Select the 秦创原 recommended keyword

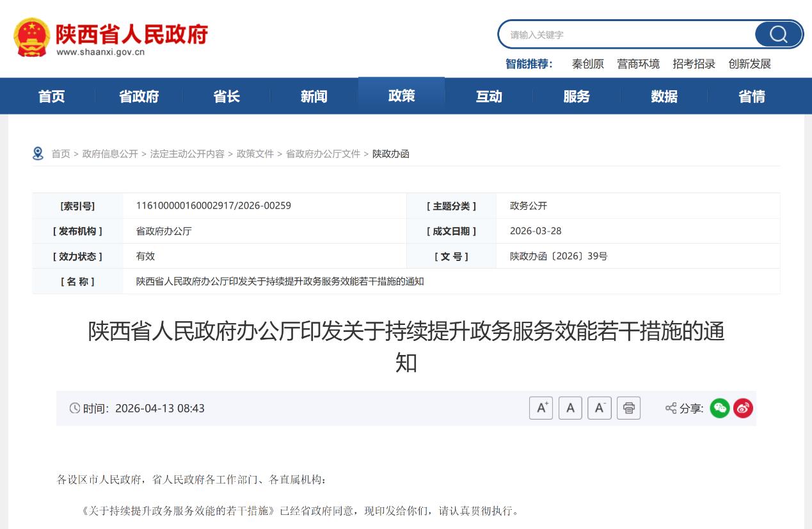[x=588, y=64]
